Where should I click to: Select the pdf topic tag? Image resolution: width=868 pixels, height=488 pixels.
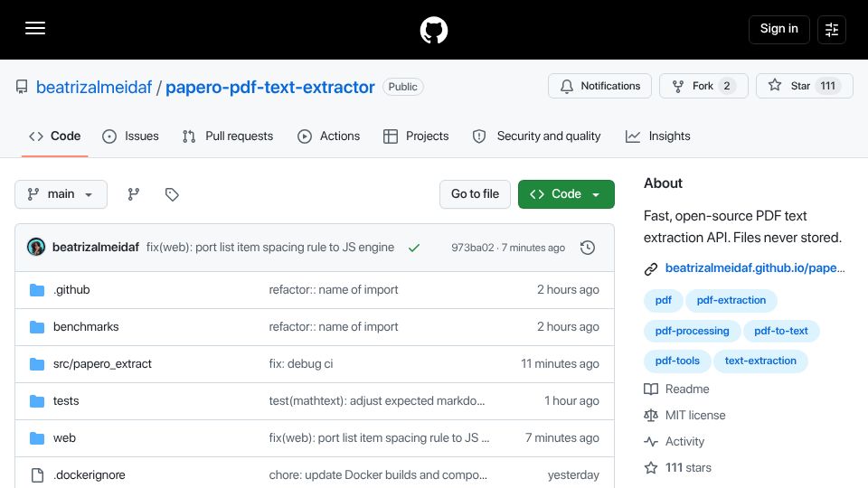[x=663, y=300]
